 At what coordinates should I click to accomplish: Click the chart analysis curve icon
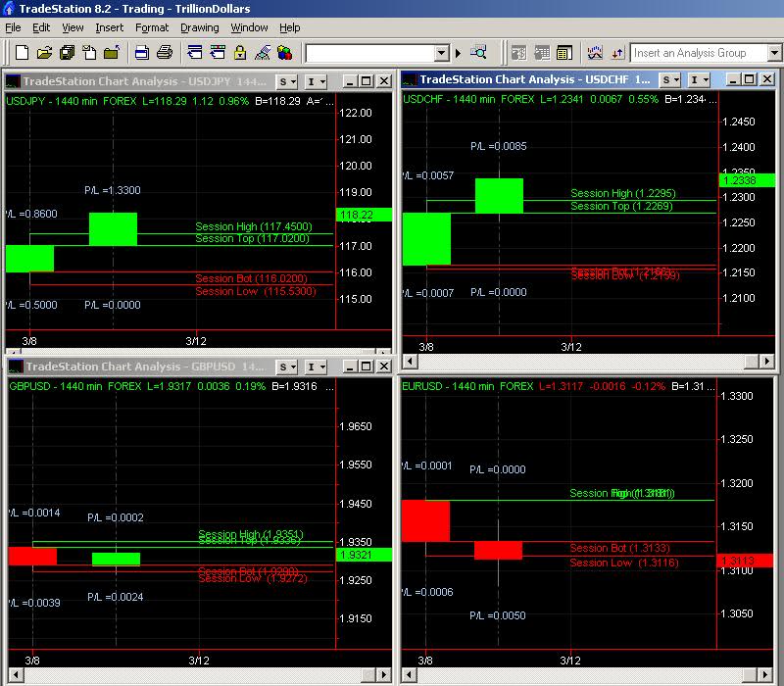tap(595, 53)
